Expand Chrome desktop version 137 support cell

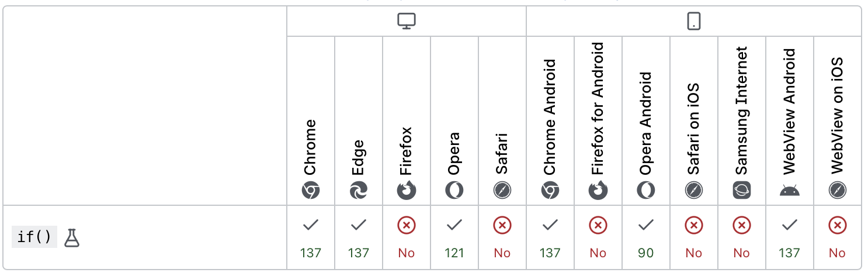coord(311,237)
